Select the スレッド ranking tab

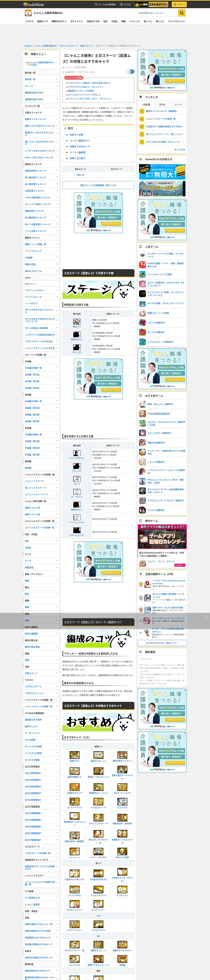[x=178, y=104]
